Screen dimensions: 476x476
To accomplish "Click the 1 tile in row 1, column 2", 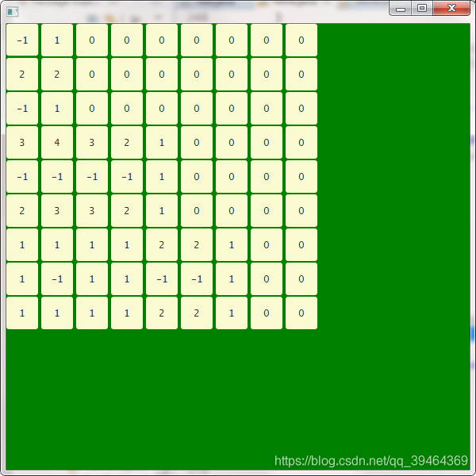I will pyautogui.click(x=57, y=40).
